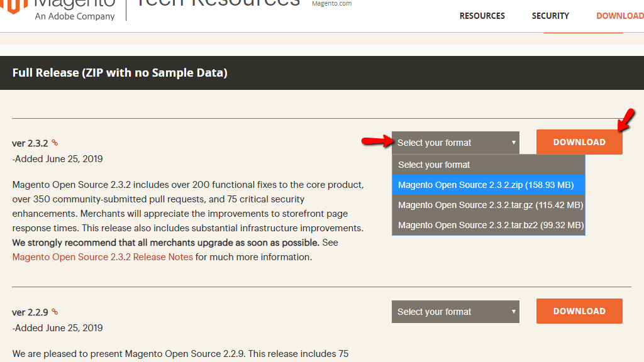
Task: Open Magento Open Source 2.3.2 Release Notes
Action: (102, 256)
